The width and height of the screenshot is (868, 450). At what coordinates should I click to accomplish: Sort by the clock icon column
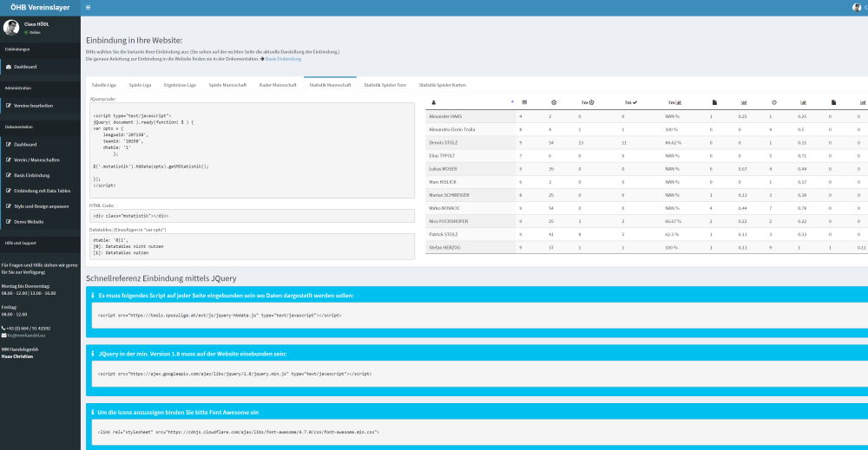(x=774, y=102)
